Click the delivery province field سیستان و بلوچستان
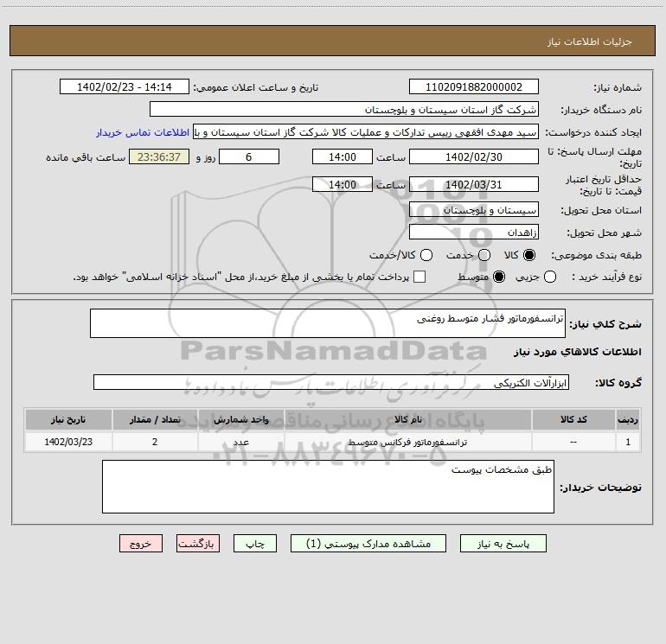Image resolution: width=666 pixels, height=644 pixels. pyautogui.click(x=474, y=210)
